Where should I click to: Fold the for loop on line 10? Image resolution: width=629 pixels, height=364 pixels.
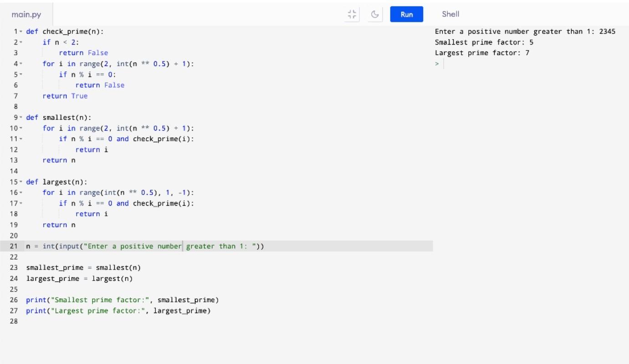tap(21, 129)
